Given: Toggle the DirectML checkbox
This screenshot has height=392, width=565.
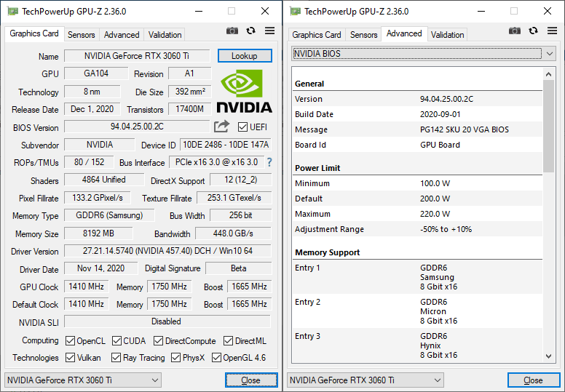Looking at the screenshot, I should point(228,341).
